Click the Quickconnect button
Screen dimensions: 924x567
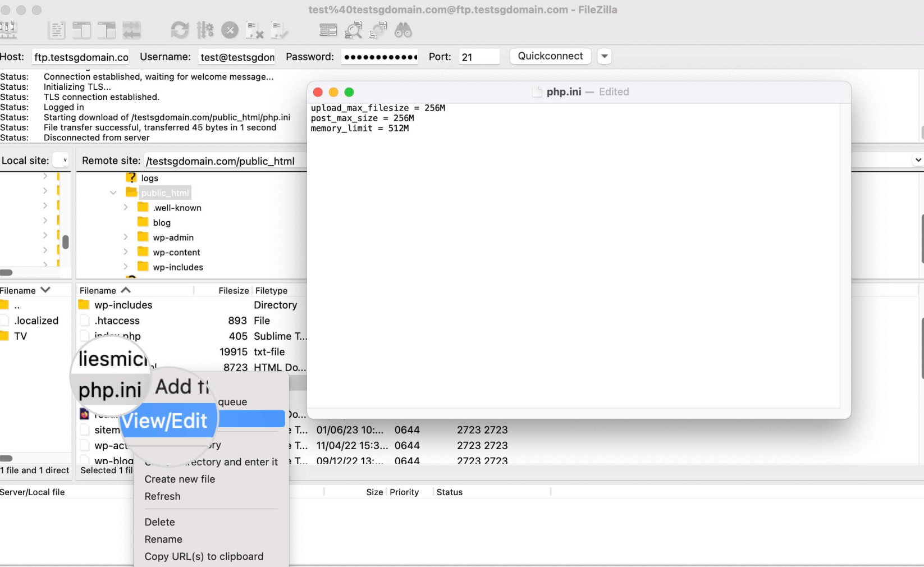[x=550, y=56]
